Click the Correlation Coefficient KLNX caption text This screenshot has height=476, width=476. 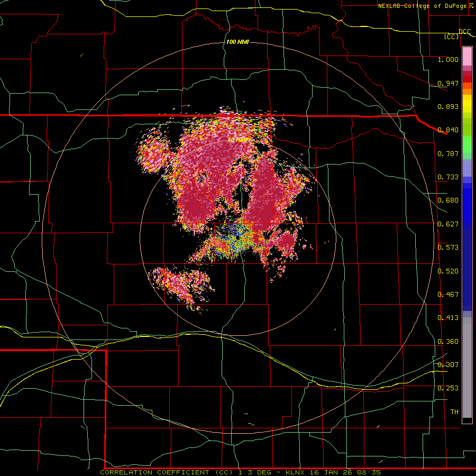pos(240,472)
